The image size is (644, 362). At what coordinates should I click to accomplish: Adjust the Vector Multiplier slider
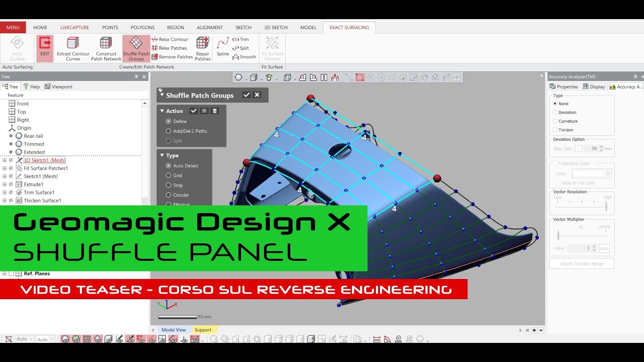[558, 235]
